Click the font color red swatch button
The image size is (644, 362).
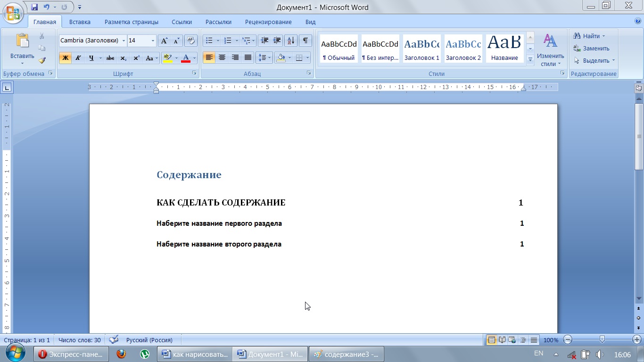pos(185,58)
